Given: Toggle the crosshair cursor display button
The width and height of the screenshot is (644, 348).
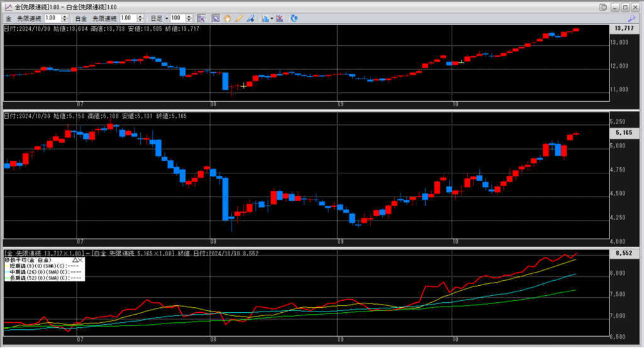Looking at the screenshot, I should (x=201, y=18).
